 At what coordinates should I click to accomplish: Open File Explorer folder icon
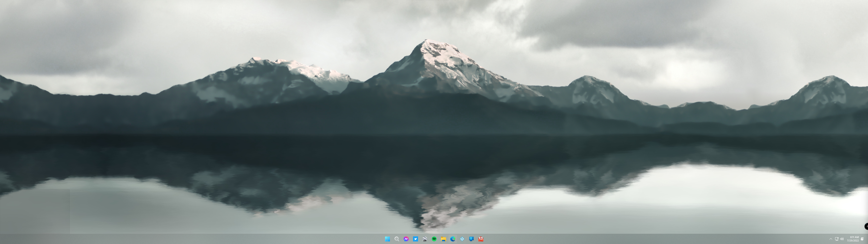pyautogui.click(x=443, y=239)
